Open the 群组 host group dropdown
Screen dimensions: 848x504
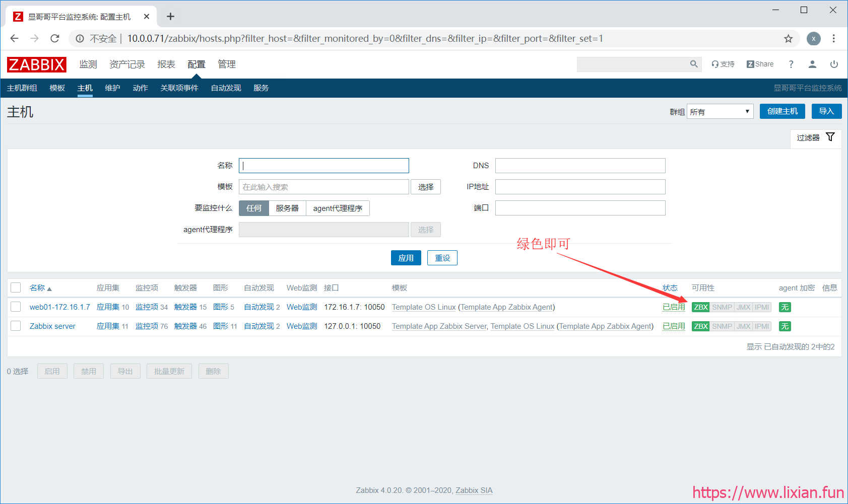click(720, 111)
